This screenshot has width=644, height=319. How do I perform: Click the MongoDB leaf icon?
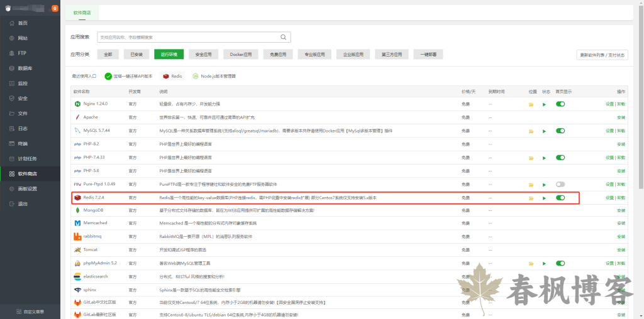point(77,210)
